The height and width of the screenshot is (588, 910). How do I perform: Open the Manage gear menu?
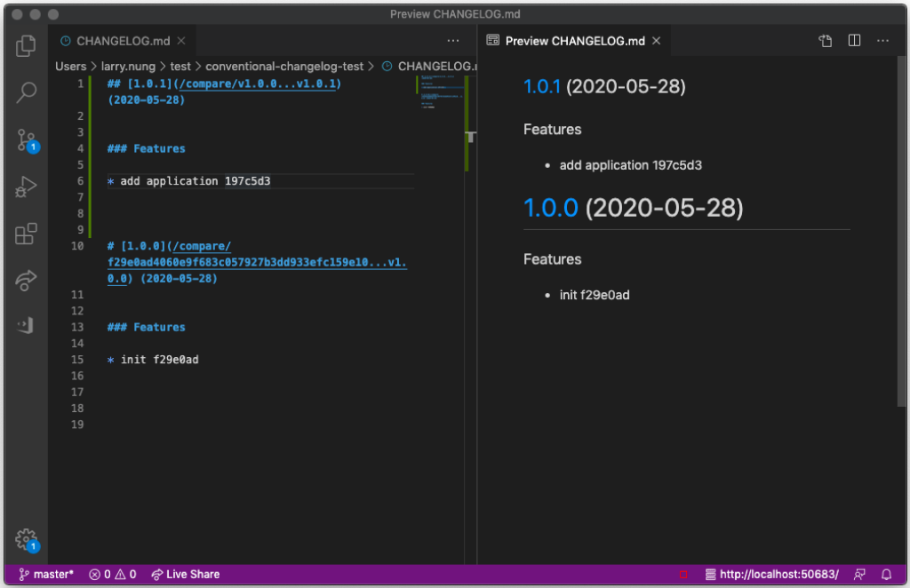(26, 540)
